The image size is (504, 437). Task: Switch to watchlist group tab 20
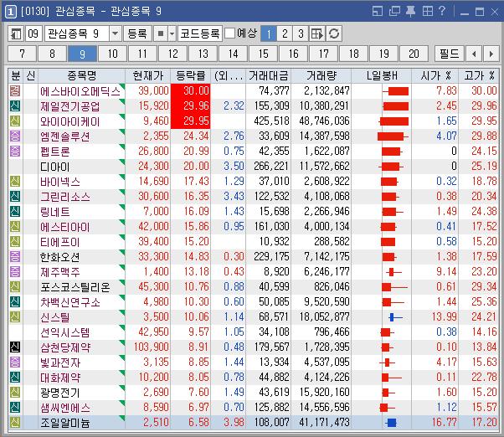coord(414,54)
